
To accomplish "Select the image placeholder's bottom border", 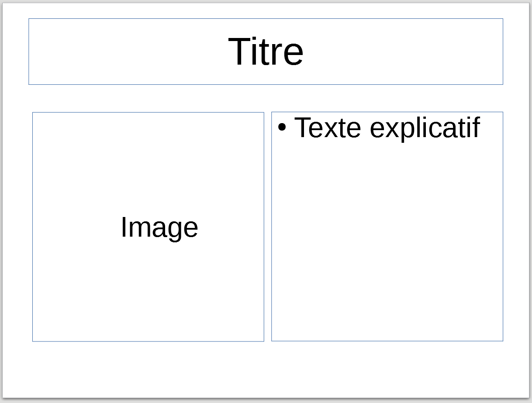I will point(148,341).
